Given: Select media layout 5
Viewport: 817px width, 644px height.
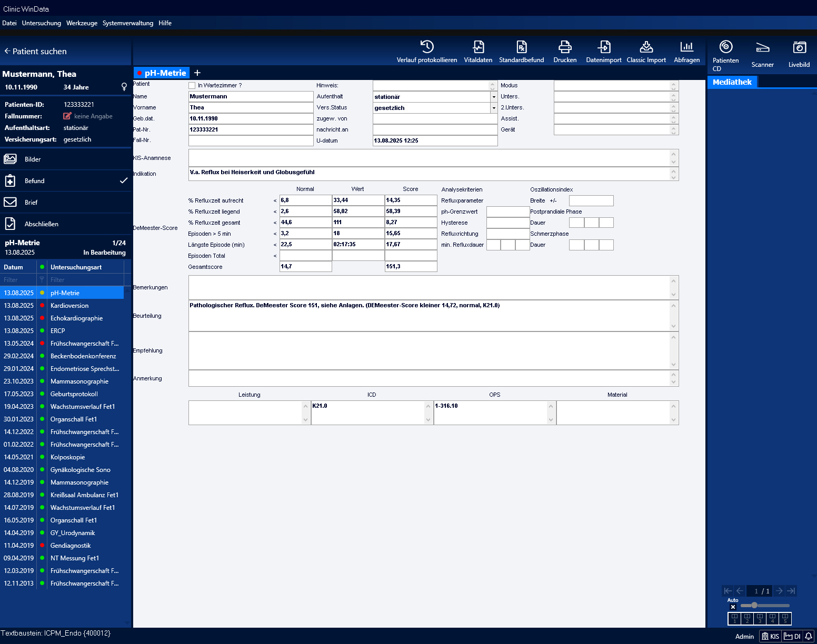Looking at the screenshot, I should [785, 618].
